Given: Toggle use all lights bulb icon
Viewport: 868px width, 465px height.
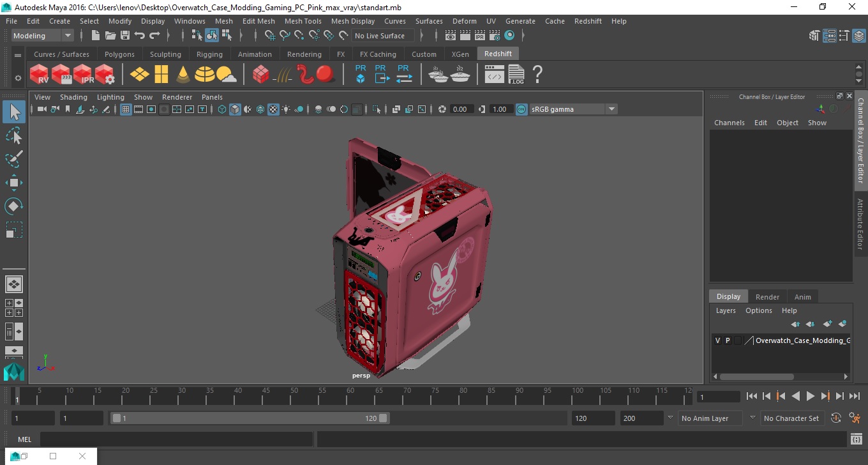Looking at the screenshot, I should [286, 109].
